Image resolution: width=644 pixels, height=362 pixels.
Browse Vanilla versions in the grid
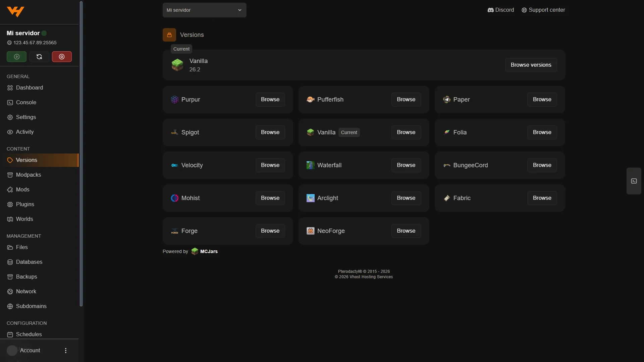pyautogui.click(x=406, y=132)
